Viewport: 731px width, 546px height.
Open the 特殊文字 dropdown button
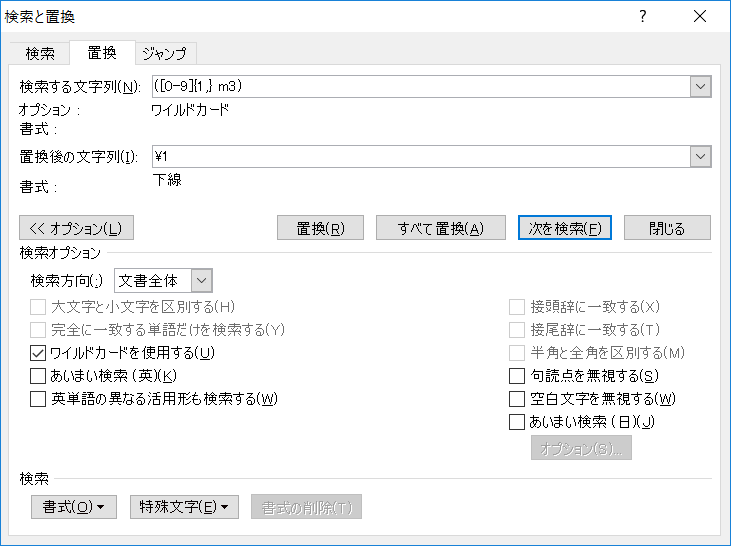point(185,507)
